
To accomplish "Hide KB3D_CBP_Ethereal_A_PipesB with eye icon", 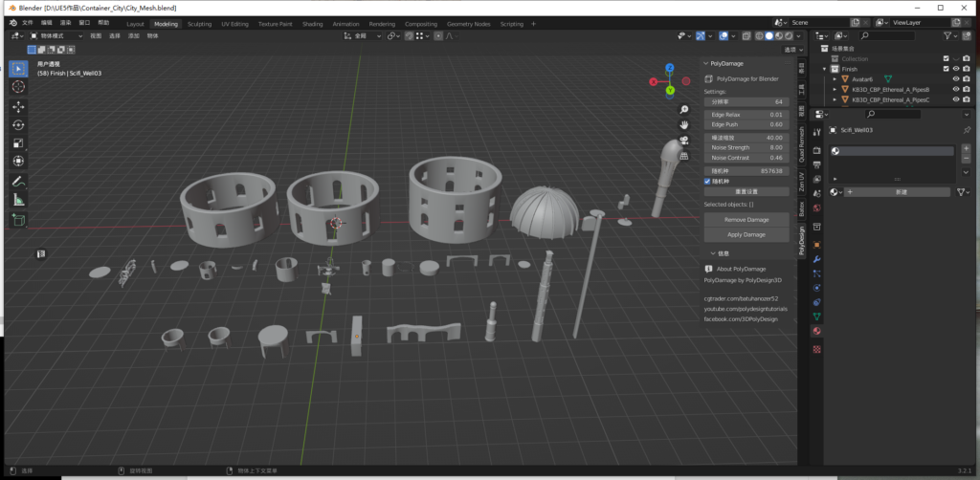I will click(956, 89).
